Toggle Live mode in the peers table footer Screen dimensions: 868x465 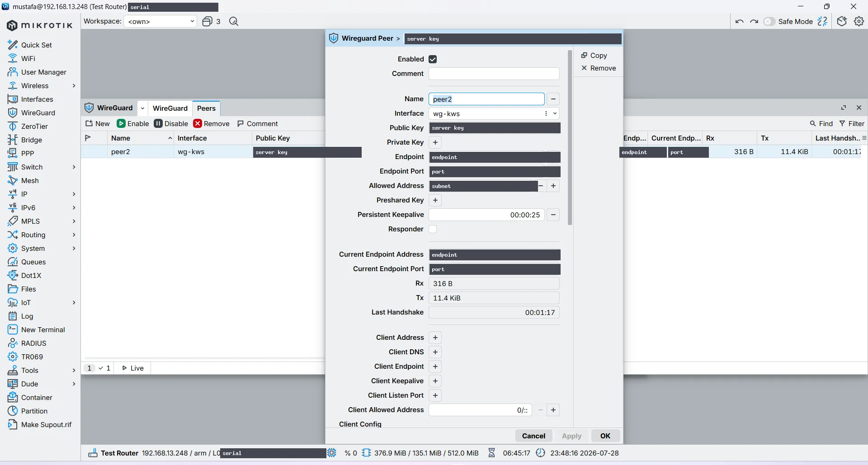[133, 368]
